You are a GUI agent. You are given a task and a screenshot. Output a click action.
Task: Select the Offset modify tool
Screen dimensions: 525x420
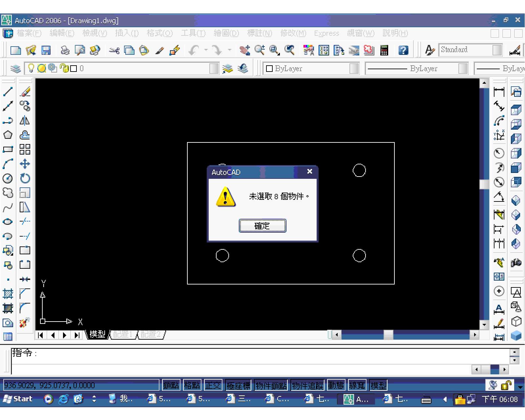25,135
